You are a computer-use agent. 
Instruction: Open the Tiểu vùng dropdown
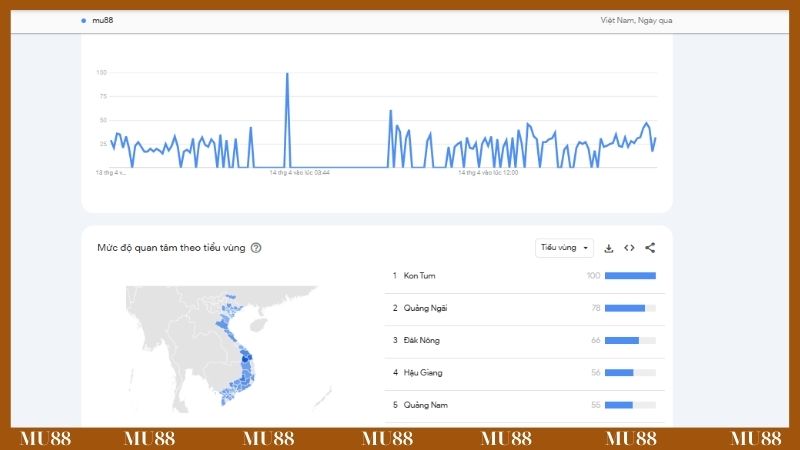pyautogui.click(x=564, y=247)
